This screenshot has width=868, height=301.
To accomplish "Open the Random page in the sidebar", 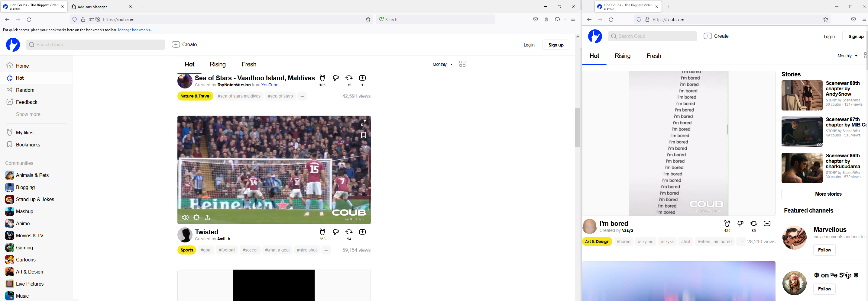I will tap(25, 90).
